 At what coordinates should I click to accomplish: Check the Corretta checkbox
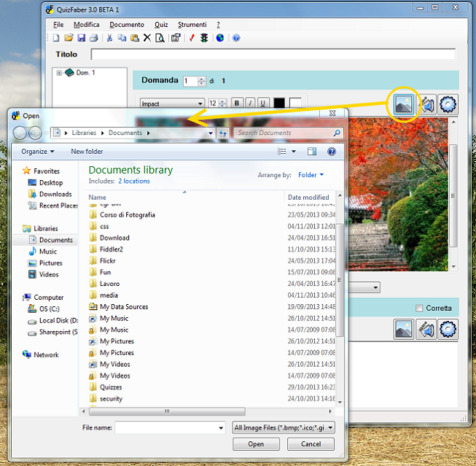click(419, 308)
